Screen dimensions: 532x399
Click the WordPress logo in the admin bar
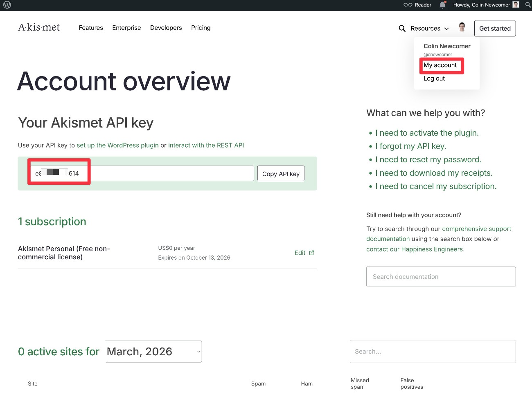click(7, 5)
